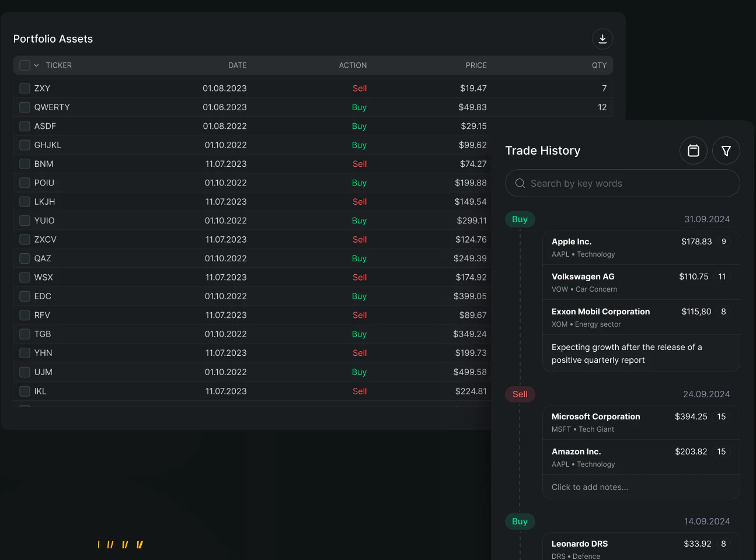756x560 pixels.
Task: Check the GHJKL row checkbox
Action: pos(25,145)
